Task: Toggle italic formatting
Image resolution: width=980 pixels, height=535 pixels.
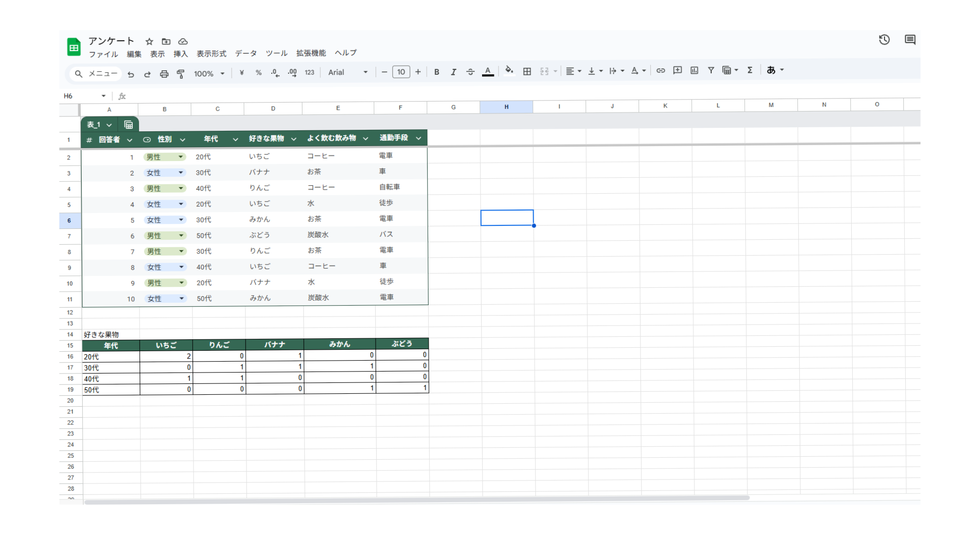Action: click(453, 72)
